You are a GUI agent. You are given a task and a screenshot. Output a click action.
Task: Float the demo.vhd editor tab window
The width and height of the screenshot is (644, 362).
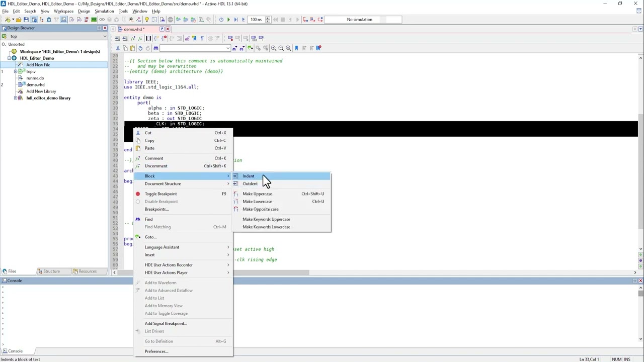click(x=162, y=29)
